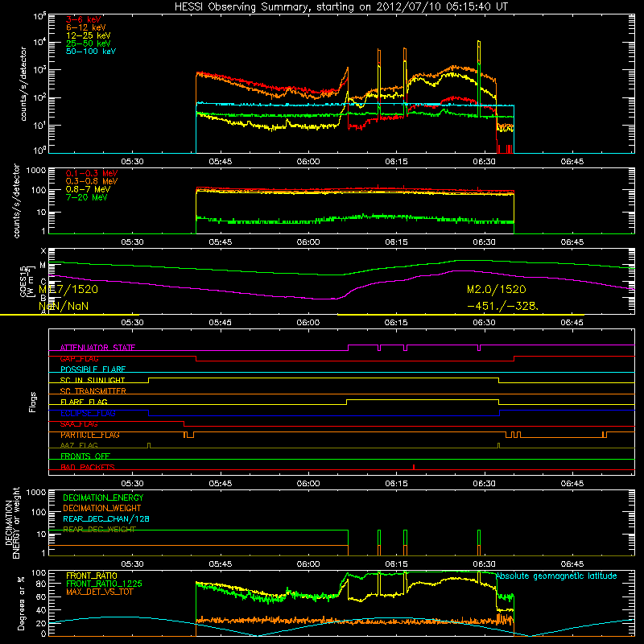
Task: Select the BAD_PACKETS flag label
Action: tap(88, 467)
